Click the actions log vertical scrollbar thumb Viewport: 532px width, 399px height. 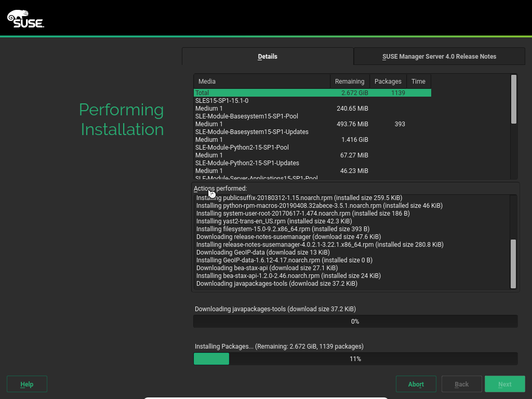[x=513, y=263]
